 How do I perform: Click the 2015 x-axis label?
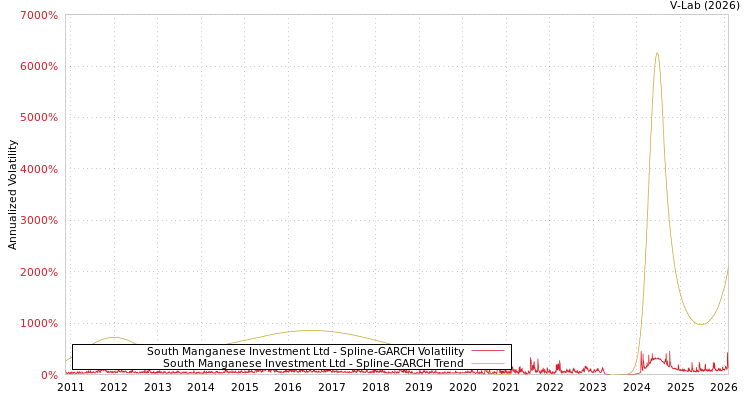click(244, 387)
